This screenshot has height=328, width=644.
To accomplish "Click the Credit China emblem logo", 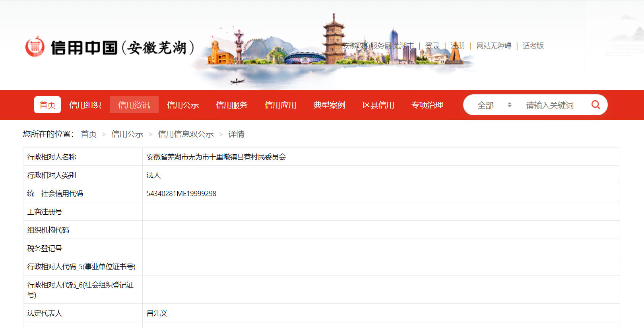I will (x=35, y=47).
